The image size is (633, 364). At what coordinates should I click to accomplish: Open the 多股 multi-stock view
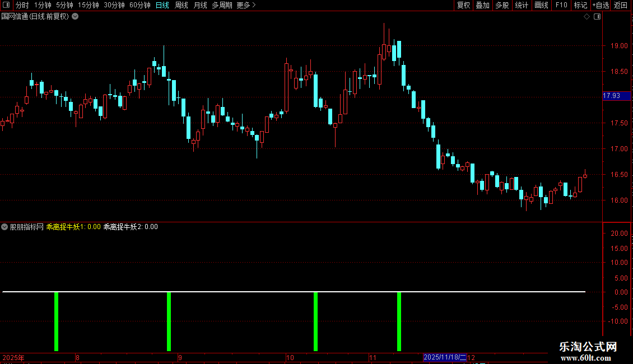pyautogui.click(x=502, y=5)
